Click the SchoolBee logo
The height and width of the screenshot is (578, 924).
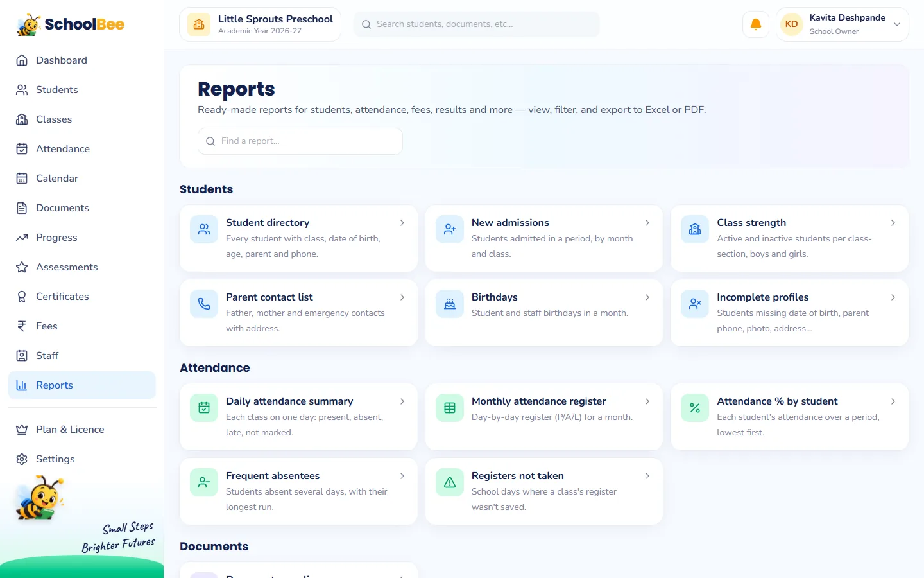coord(71,24)
